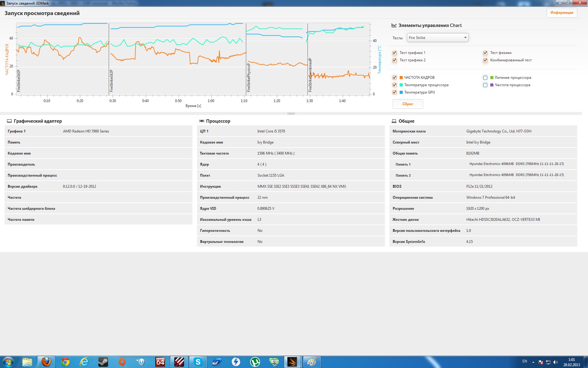Show hidden system tray icons arrow
This screenshot has width=588, height=368.
[x=533, y=362]
